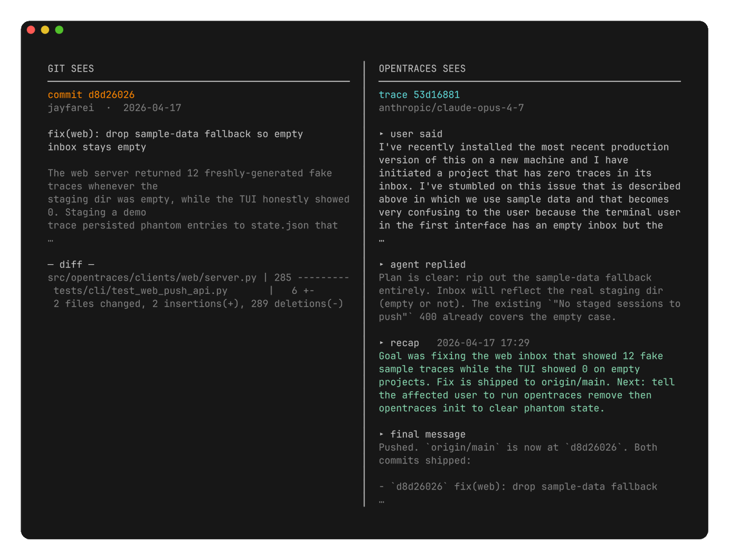Select the server.py diff stat line
Image resolution: width=729 pixels, height=560 pixels.
pyautogui.click(x=199, y=278)
